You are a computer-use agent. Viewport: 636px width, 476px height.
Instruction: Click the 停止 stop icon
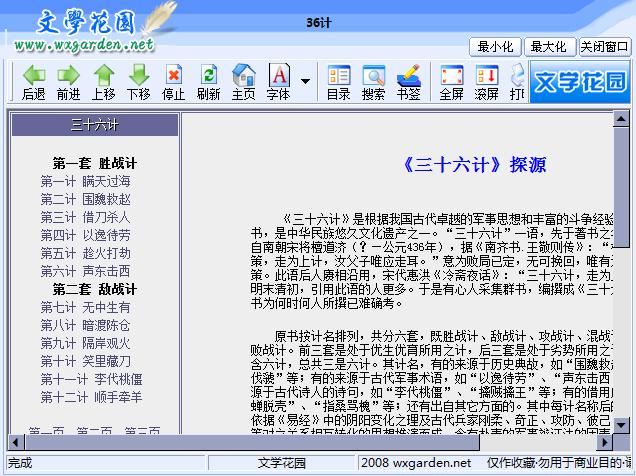point(174,75)
